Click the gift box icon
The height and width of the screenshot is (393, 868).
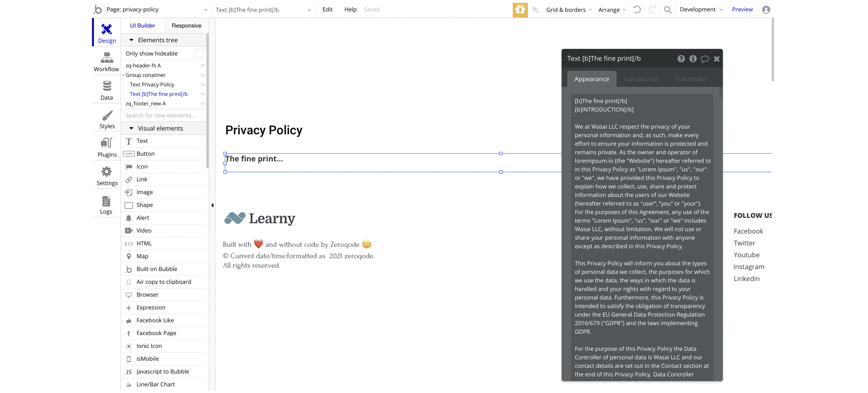click(520, 9)
